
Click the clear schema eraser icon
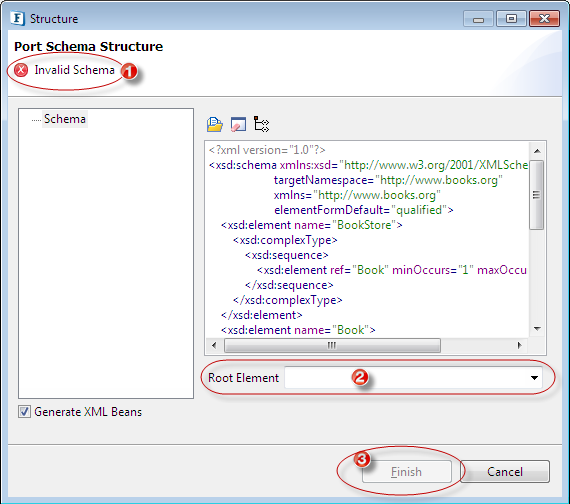tap(238, 124)
